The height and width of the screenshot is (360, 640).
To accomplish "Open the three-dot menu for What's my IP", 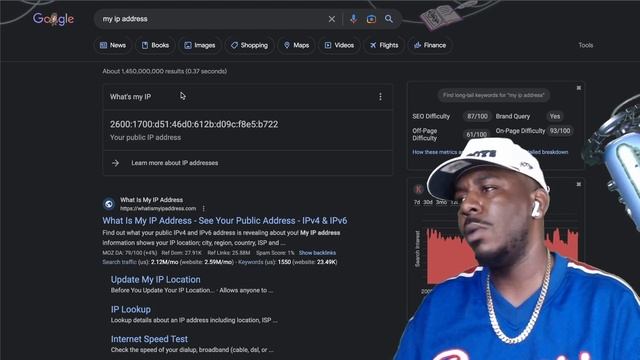I will (380, 97).
